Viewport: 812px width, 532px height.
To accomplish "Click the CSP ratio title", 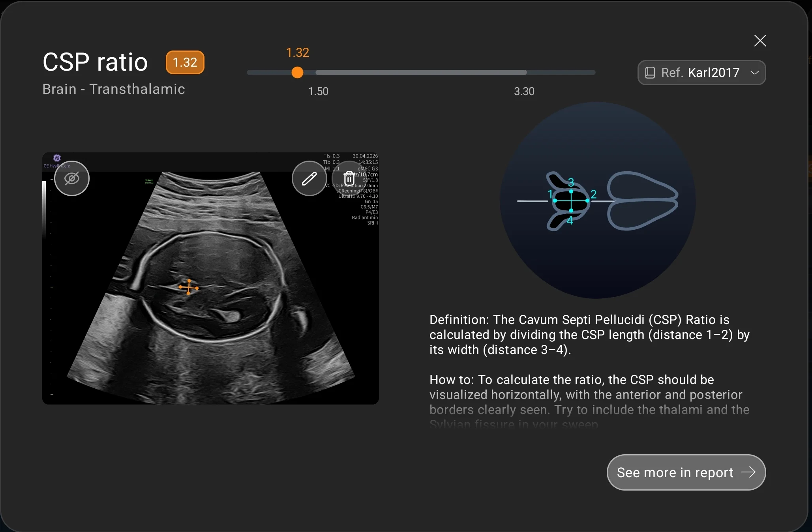I will [x=95, y=62].
